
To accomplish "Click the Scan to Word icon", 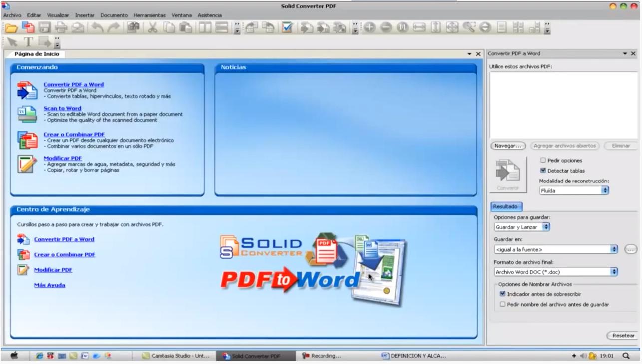I will point(27,114).
